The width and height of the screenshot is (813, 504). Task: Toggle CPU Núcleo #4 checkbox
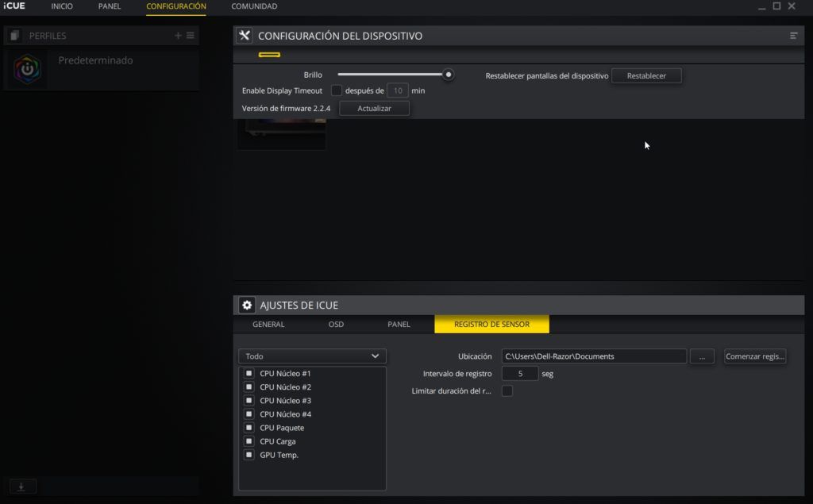tap(249, 414)
